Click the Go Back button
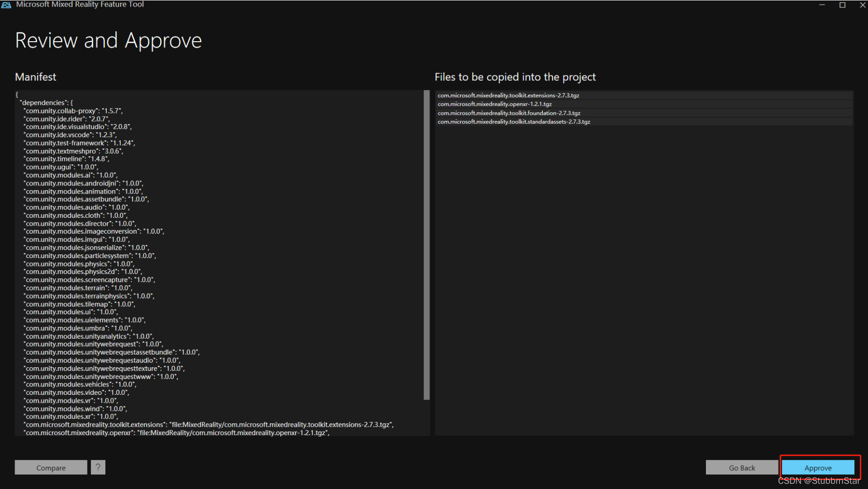 point(742,467)
